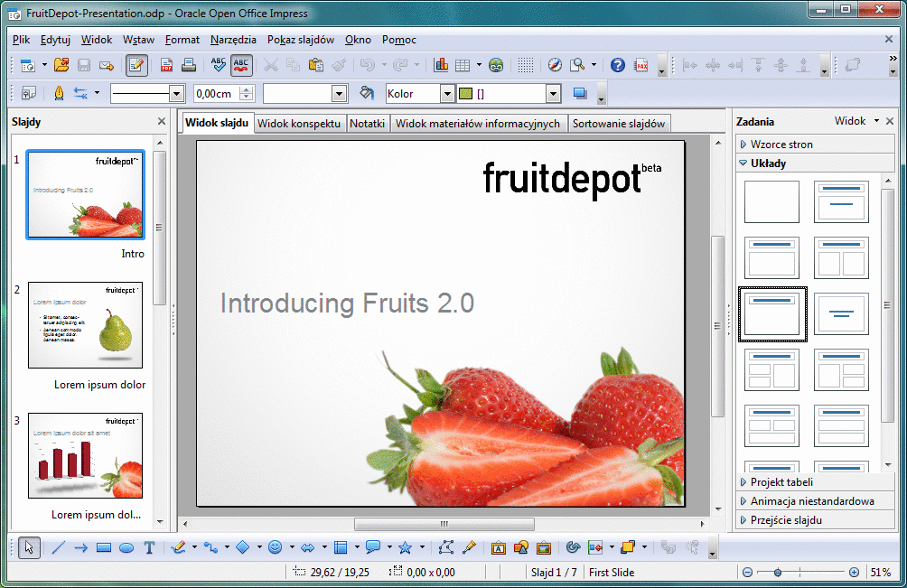Insert picture from file icon
Screen dimensions: 907x588
(544, 547)
